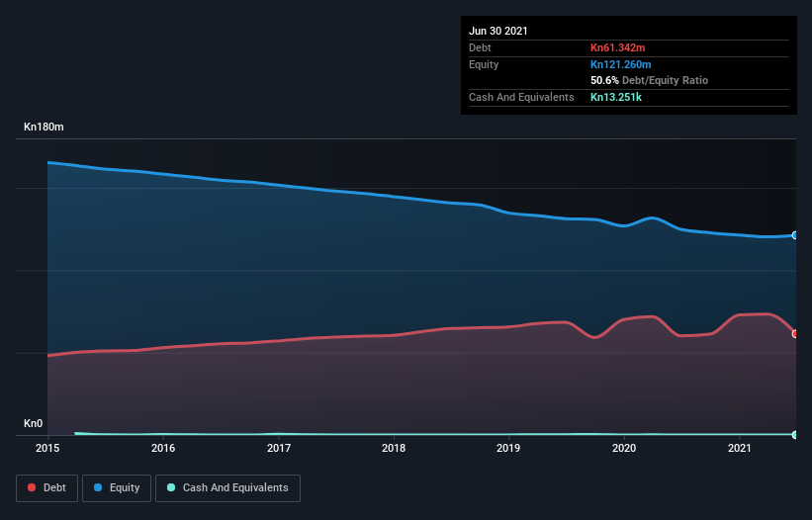Select the red Debt endpoint marker
The image size is (812, 520).
tap(795, 334)
